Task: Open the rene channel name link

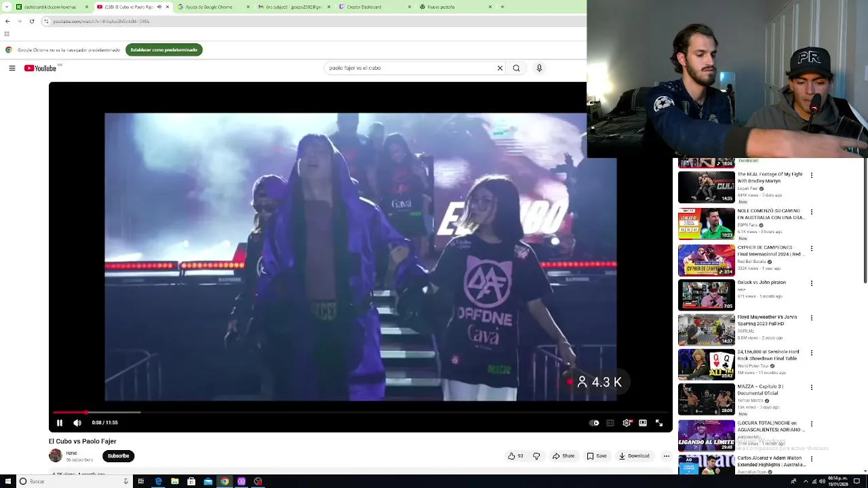Action: [x=71, y=453]
